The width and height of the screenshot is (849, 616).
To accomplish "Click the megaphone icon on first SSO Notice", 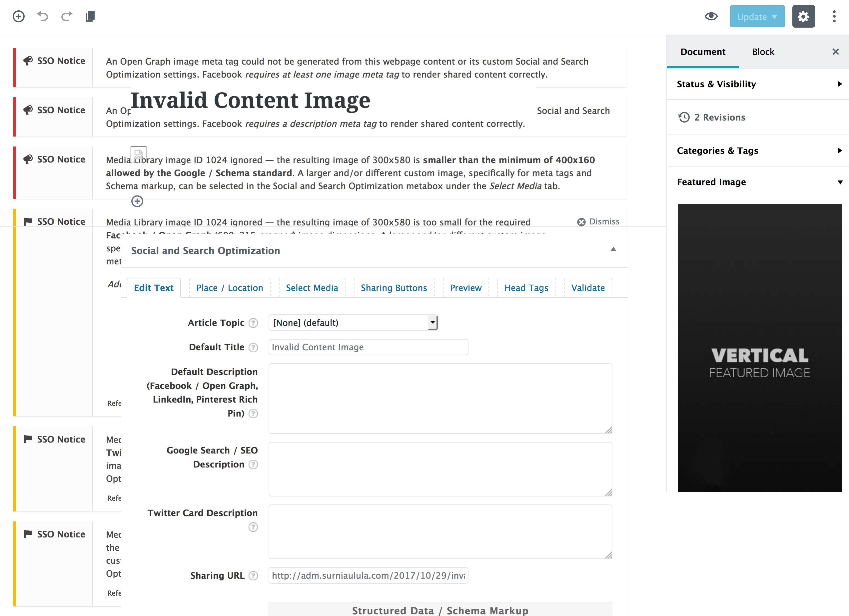I will coord(28,61).
